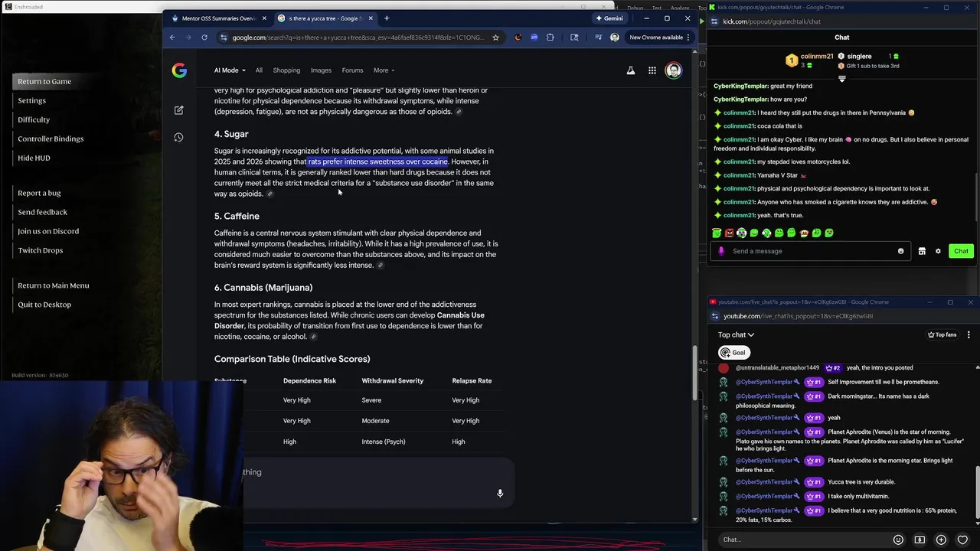The height and width of the screenshot is (551, 980).
Task: Expand the More search filters dropdown
Action: [384, 70]
